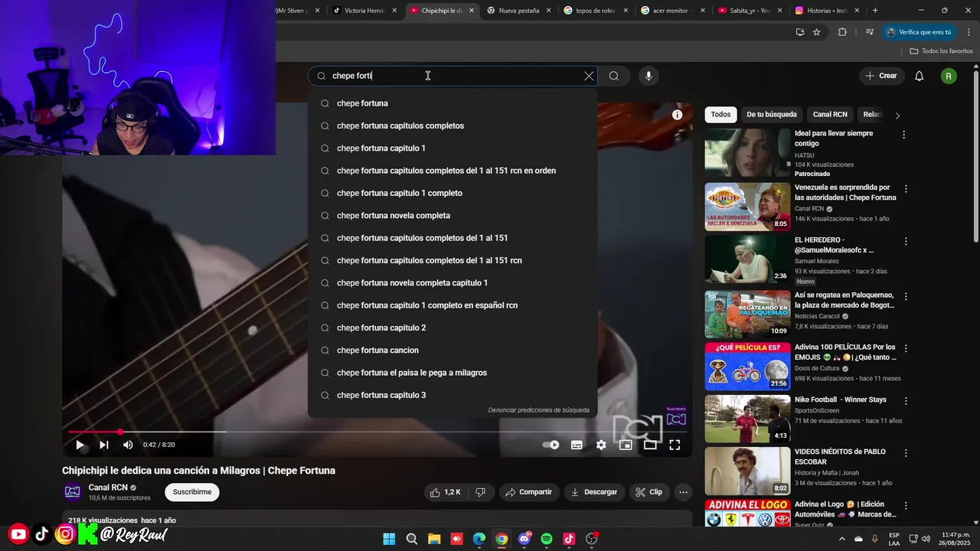Image resolution: width=980 pixels, height=551 pixels.
Task: Click the YouTube search input field
Action: click(x=453, y=76)
